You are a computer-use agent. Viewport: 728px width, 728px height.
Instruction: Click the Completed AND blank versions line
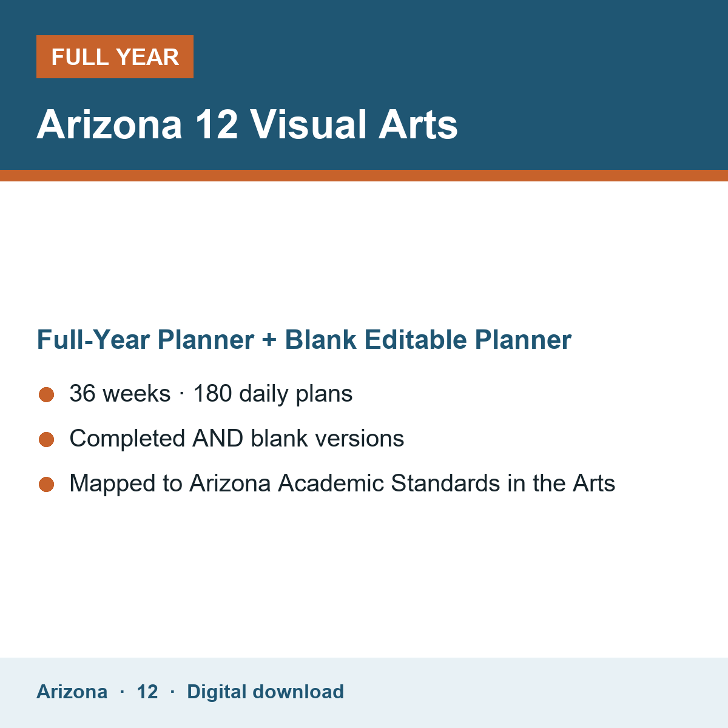237,439
